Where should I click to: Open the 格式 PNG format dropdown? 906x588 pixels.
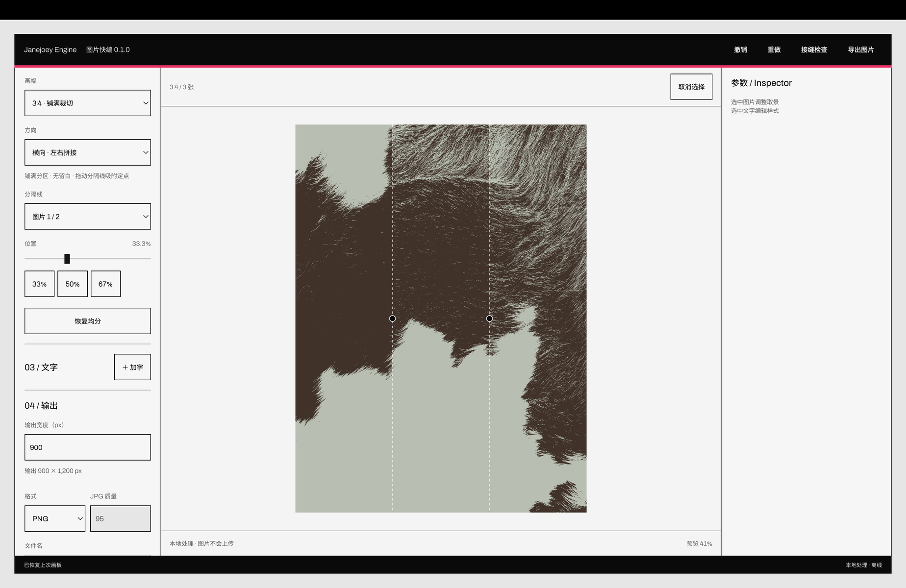pyautogui.click(x=55, y=518)
